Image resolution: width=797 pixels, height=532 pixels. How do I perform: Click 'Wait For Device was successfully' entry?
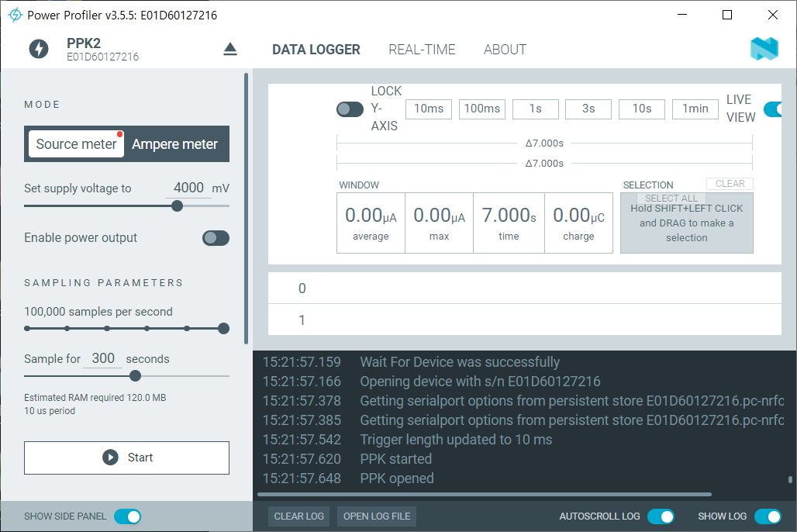460,362
